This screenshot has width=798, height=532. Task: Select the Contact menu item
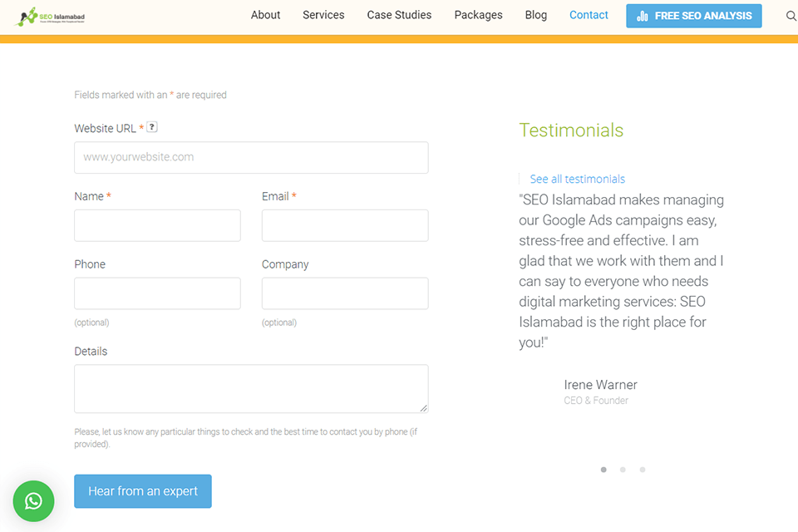click(x=589, y=15)
